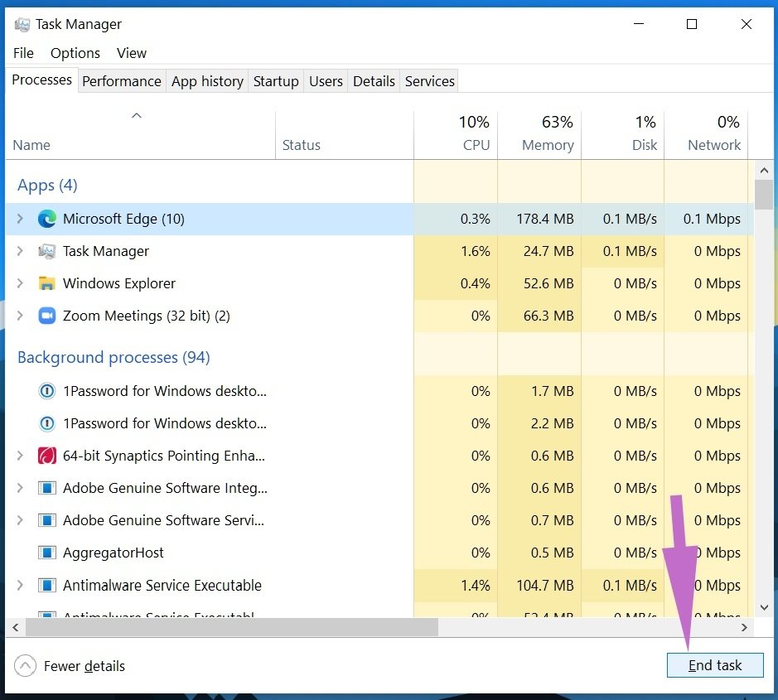The width and height of the screenshot is (778, 700).
Task: Switch to the App history tab
Action: point(207,81)
